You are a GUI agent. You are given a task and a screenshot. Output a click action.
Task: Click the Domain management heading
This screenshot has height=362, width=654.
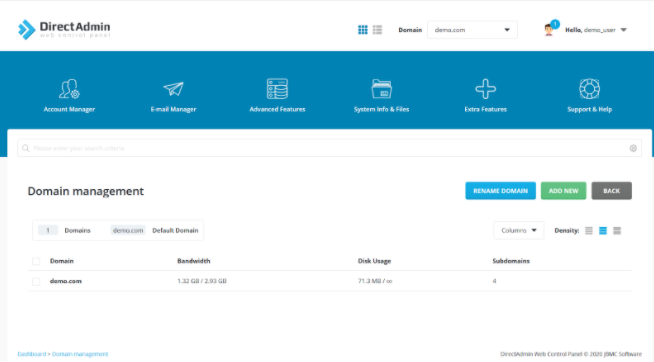click(x=86, y=191)
